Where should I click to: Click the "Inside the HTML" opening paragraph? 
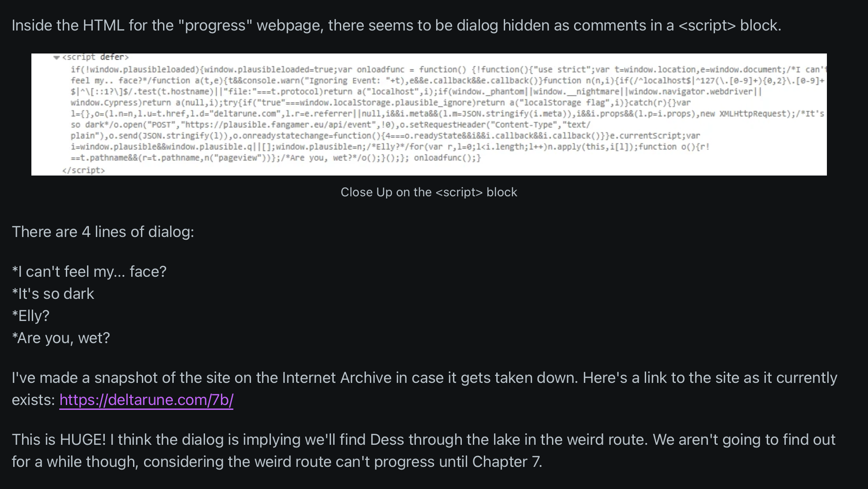click(x=396, y=25)
